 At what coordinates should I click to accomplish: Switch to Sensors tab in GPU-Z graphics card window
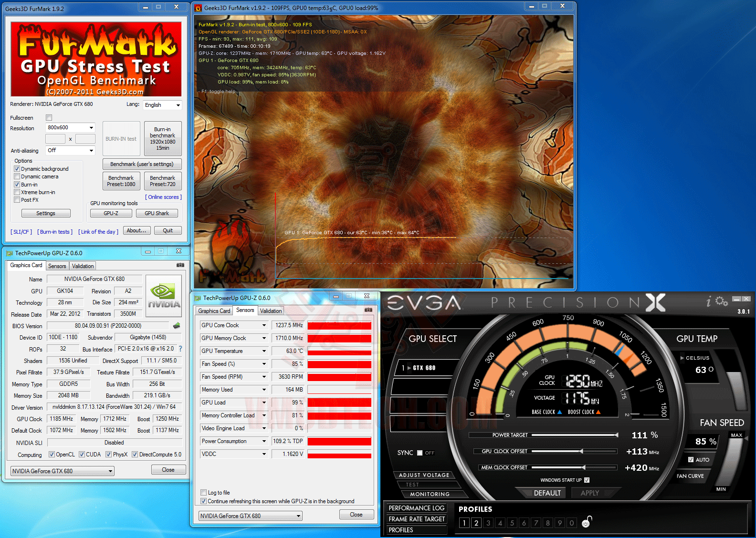[57, 266]
